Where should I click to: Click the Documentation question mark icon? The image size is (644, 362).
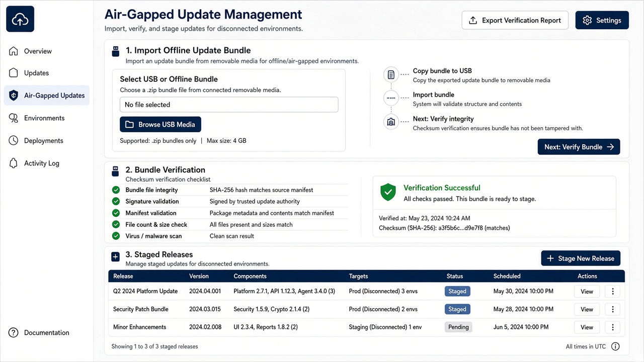pos(14,332)
